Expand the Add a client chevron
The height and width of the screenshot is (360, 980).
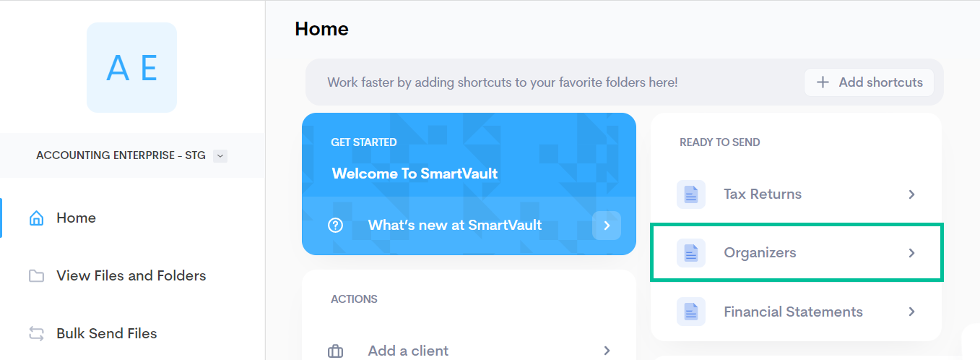coord(607,351)
